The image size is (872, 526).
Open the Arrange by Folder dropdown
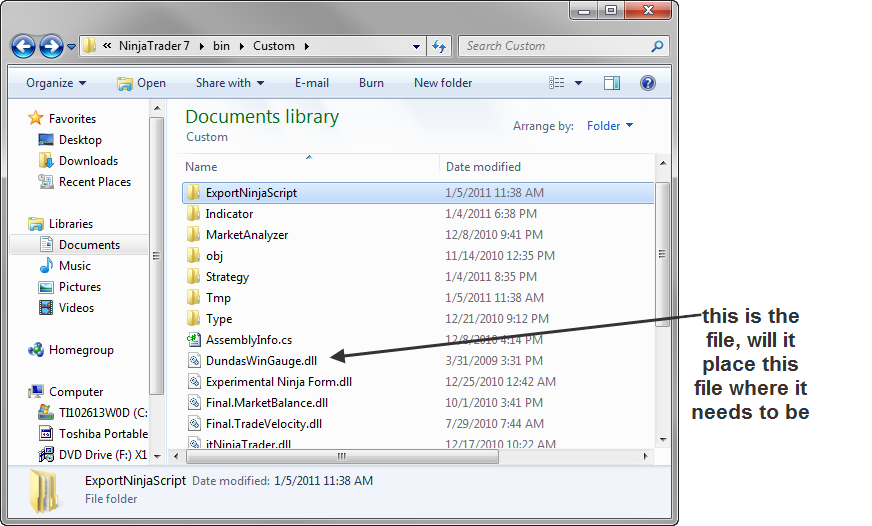[610, 126]
